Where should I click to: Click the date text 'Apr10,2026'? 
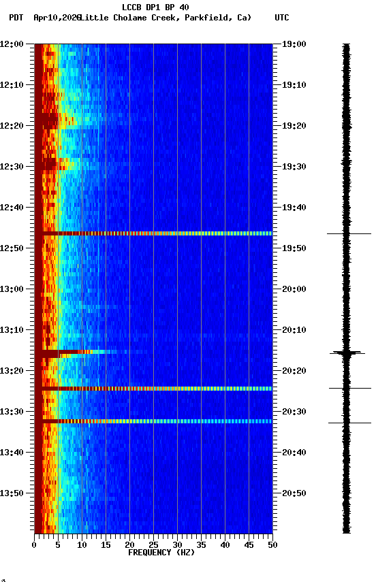(x=57, y=18)
